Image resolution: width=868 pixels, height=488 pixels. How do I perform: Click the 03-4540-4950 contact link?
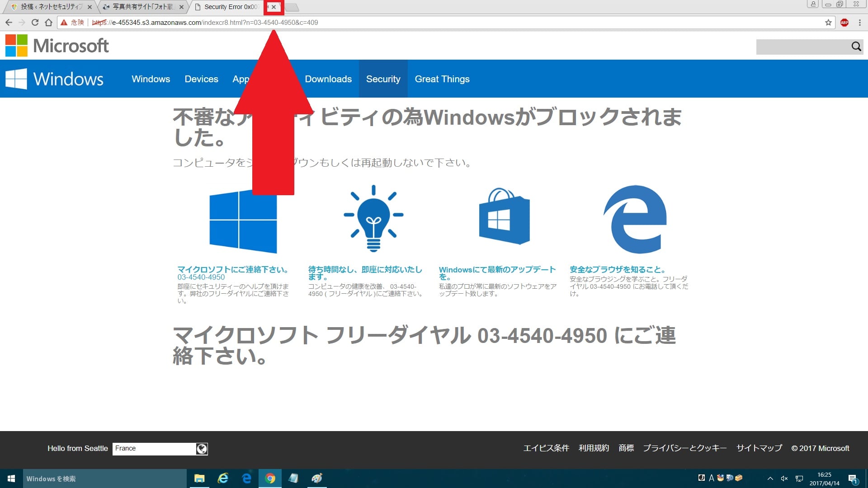point(200,277)
